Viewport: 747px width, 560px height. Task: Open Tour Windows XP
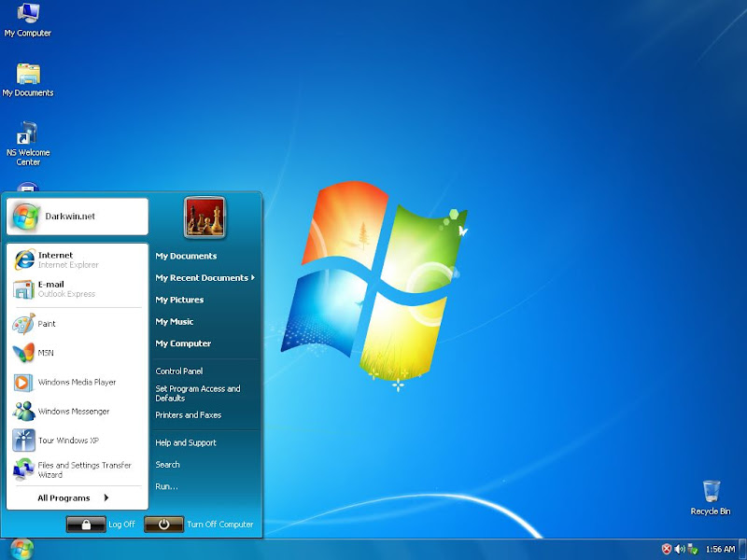click(x=67, y=441)
